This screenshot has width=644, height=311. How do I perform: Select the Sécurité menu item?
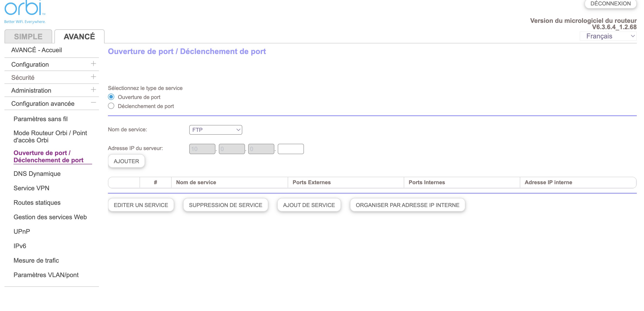(x=23, y=77)
